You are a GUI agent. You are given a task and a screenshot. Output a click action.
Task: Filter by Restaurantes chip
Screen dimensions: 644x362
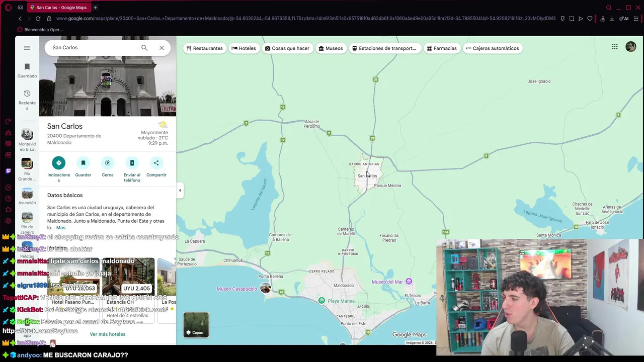(204, 48)
